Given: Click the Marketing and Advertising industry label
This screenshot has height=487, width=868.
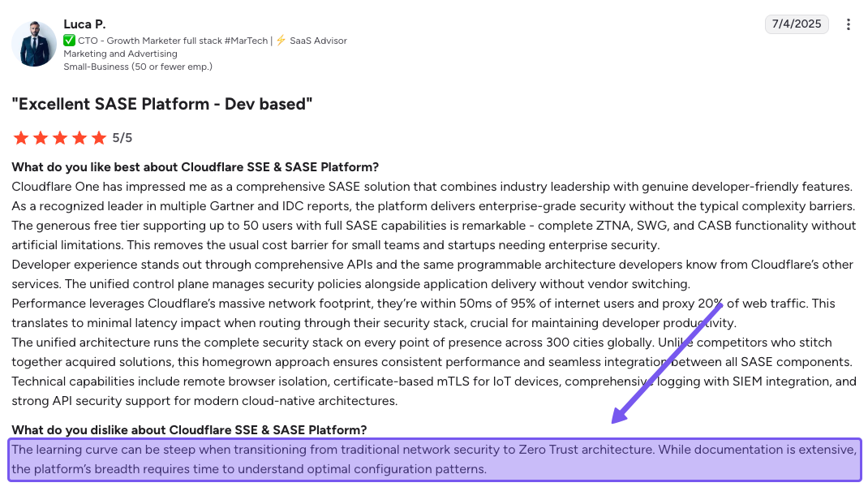Looking at the screenshot, I should point(120,54).
